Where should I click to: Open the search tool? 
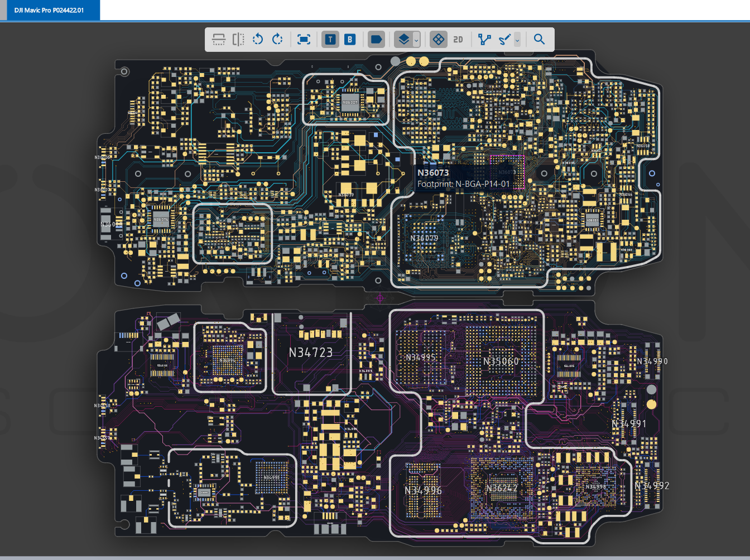pyautogui.click(x=539, y=40)
